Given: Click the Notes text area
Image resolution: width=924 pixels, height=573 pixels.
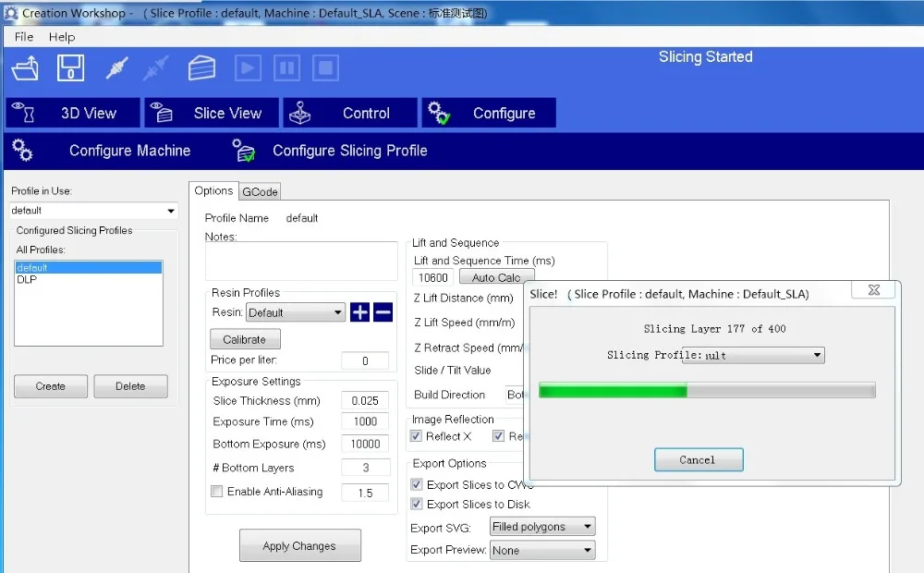Looking at the screenshot, I should pyautogui.click(x=301, y=261).
